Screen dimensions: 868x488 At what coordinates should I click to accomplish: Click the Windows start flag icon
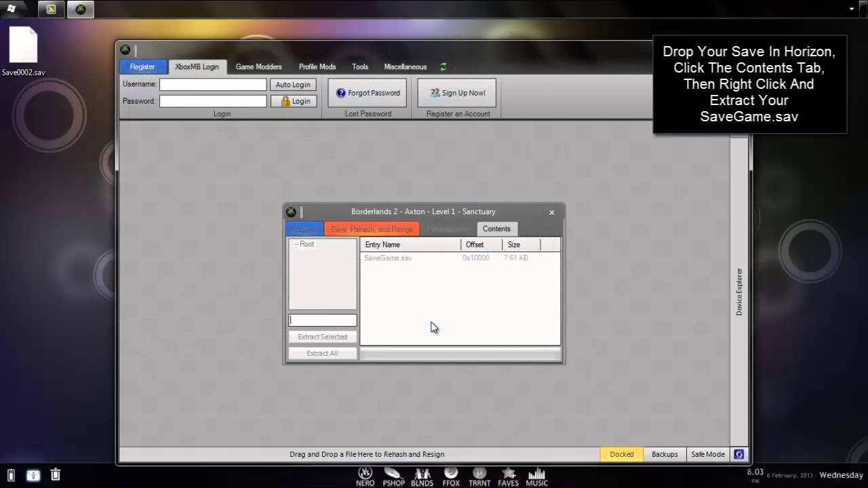pyautogui.click(x=12, y=9)
